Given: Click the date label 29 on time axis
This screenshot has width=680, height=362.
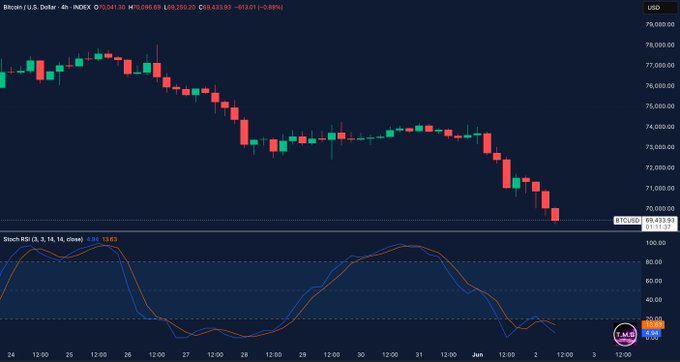Looking at the screenshot, I should point(303,355).
